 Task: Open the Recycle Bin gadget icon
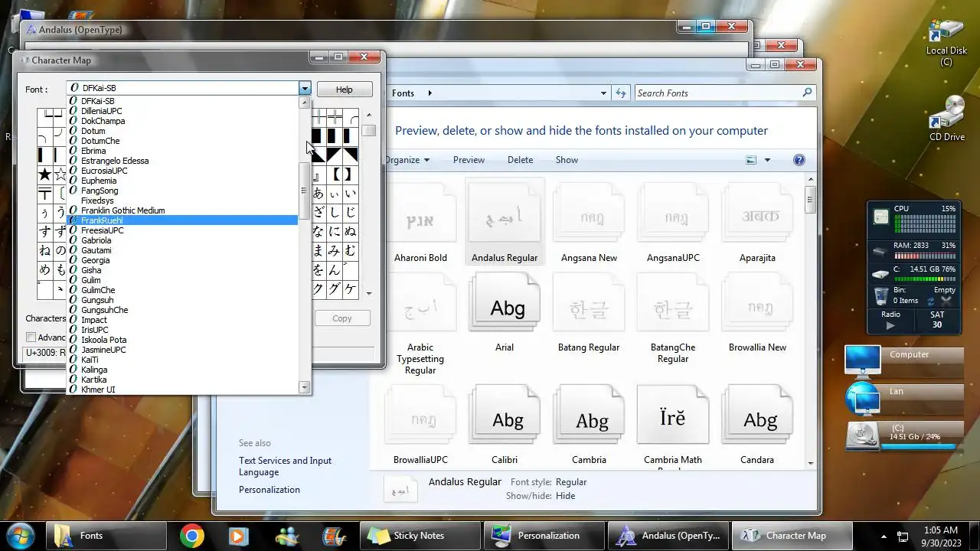(881, 295)
